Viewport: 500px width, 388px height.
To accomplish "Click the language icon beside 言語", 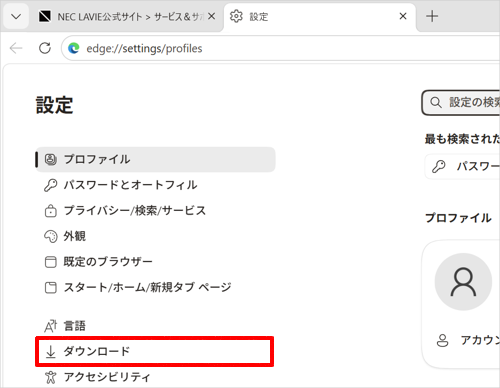I will (50, 326).
